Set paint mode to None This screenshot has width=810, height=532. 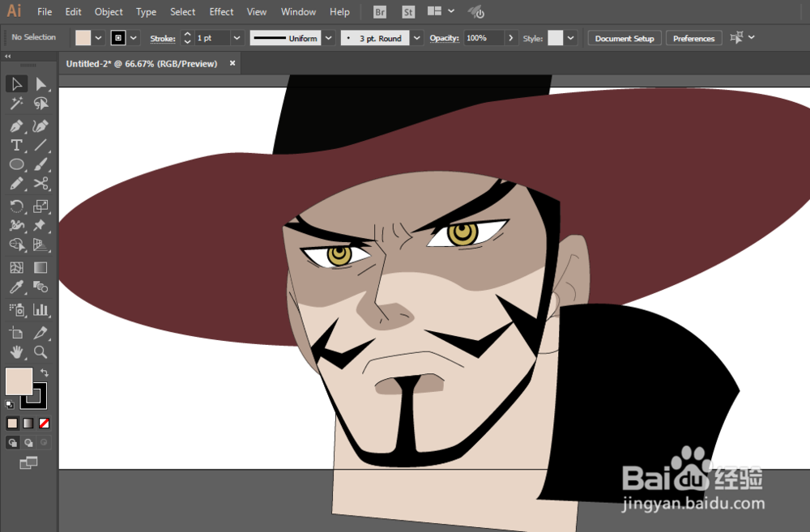click(45, 423)
